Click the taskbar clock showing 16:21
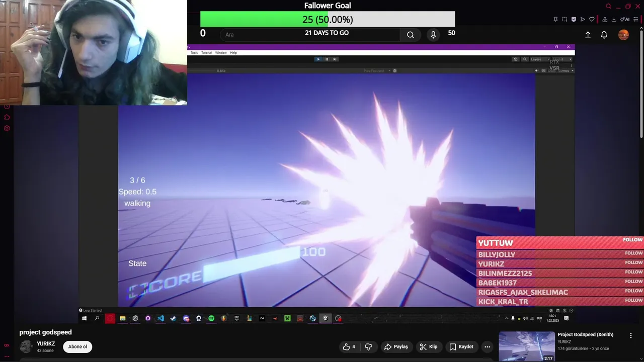This screenshot has height=362, width=644. click(x=552, y=318)
